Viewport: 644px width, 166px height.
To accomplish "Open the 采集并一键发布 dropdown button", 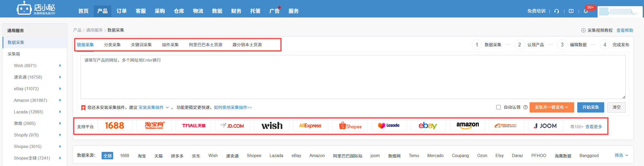I will 552,107.
